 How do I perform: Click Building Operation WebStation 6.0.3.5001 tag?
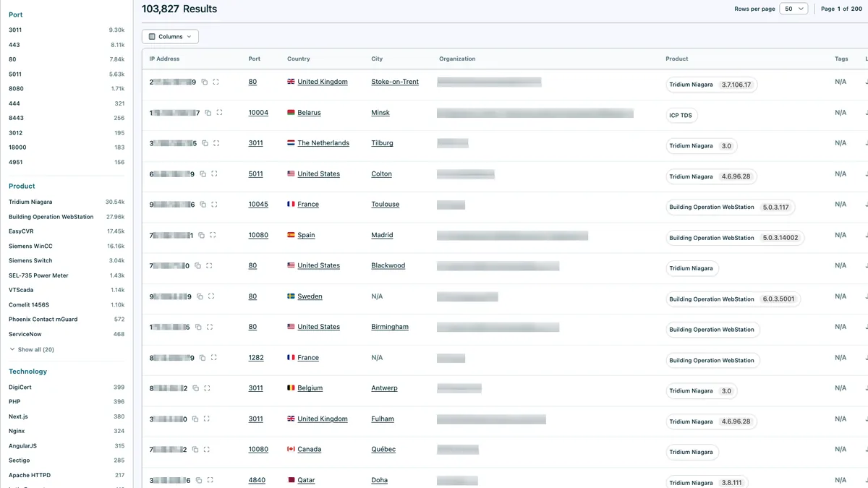click(x=733, y=299)
